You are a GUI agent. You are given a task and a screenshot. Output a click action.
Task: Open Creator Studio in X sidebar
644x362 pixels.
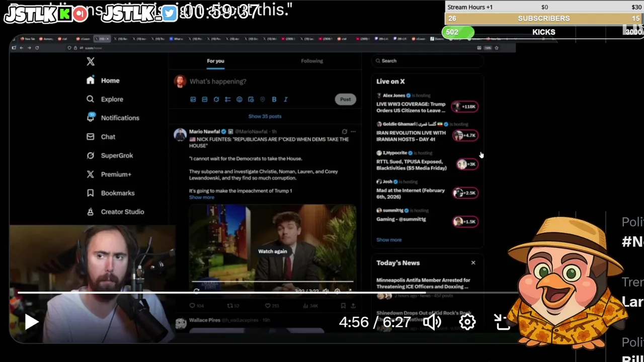pos(115,212)
